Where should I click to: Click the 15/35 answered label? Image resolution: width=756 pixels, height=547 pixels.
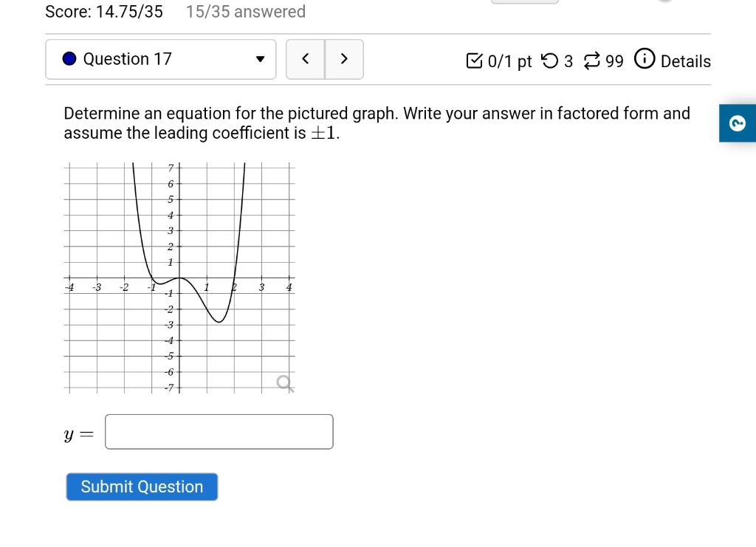coord(246,12)
